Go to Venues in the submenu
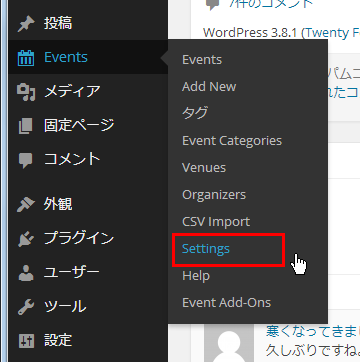This screenshot has width=360, height=362. tap(204, 168)
